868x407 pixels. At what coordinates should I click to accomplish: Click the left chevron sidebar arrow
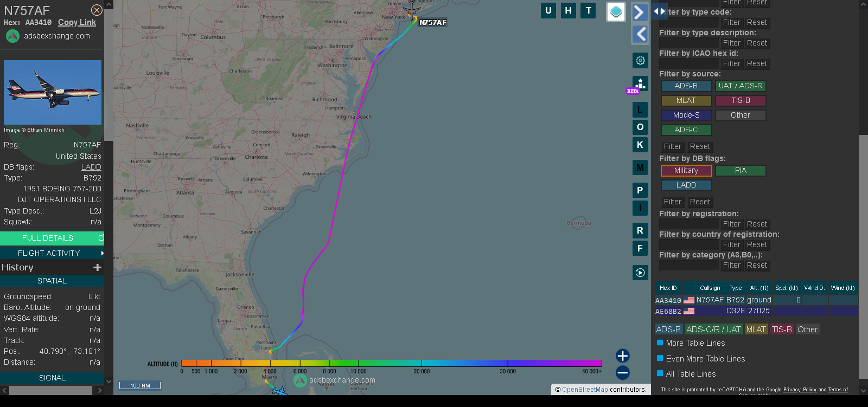point(640,34)
